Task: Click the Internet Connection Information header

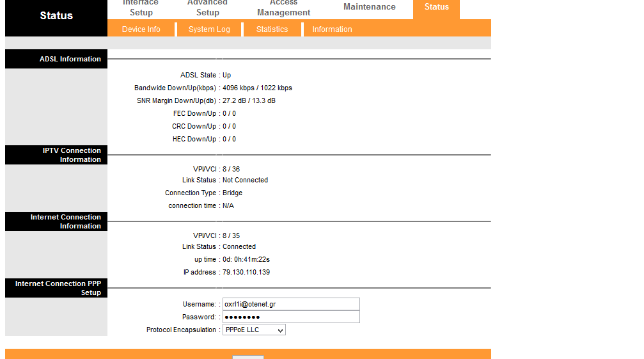Action: point(56,221)
